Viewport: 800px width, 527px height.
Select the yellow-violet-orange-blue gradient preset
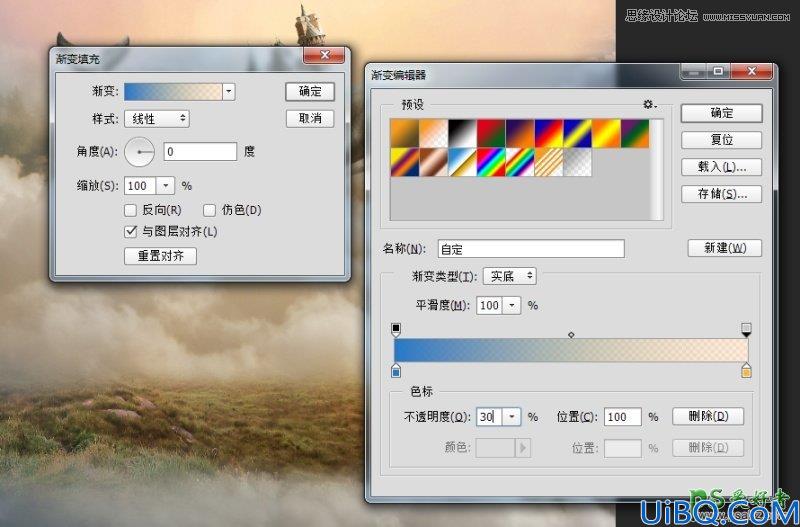[405, 162]
